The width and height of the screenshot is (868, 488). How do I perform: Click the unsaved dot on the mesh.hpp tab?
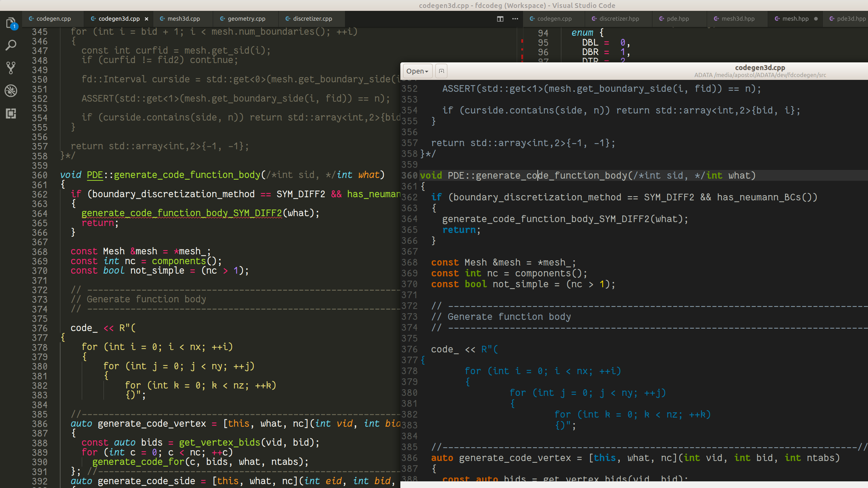[816, 19]
